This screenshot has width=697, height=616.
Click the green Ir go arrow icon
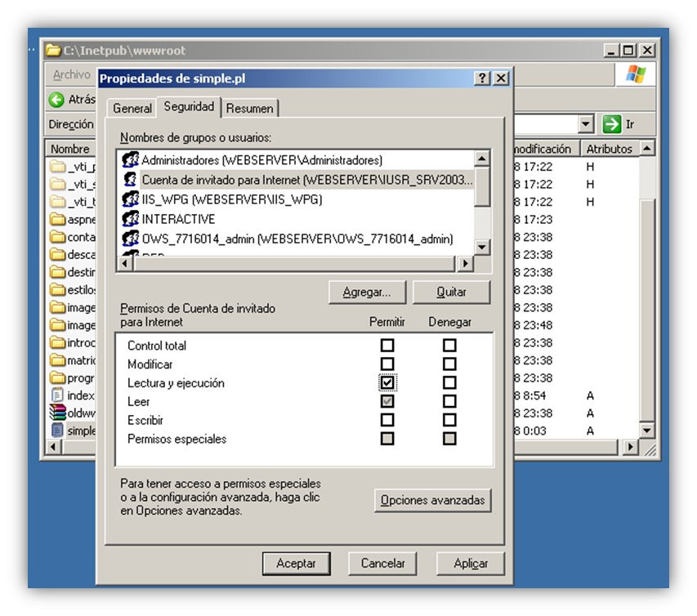612,124
